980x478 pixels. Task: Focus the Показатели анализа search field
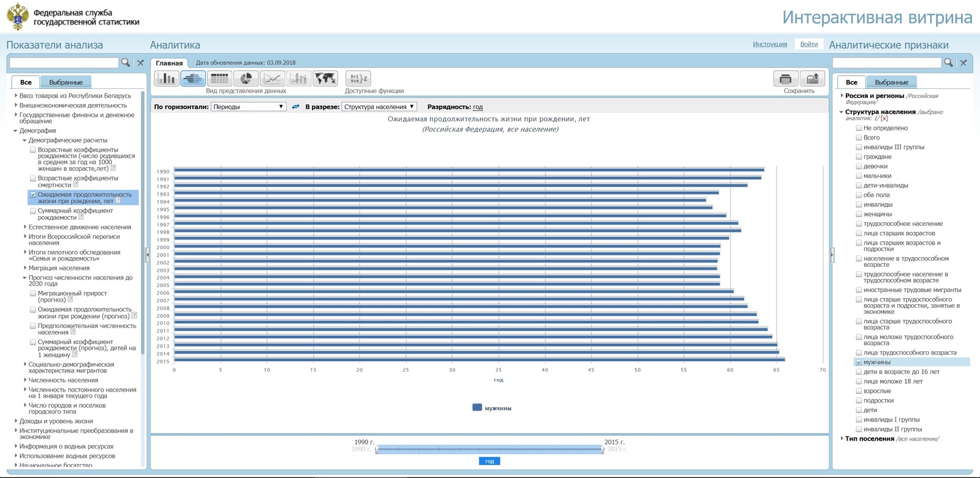click(64, 62)
